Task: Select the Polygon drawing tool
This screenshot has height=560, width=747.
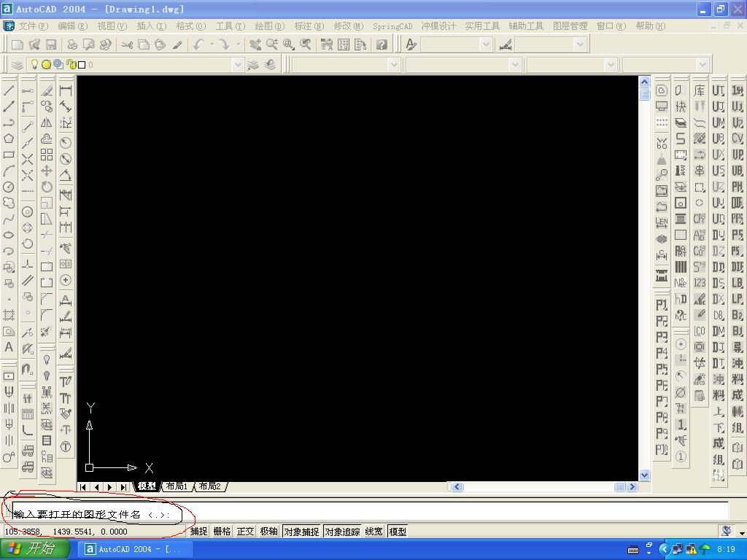Action: coord(9,139)
